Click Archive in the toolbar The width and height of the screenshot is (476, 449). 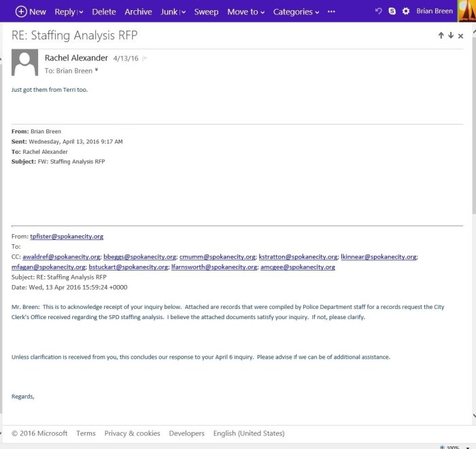[x=138, y=12]
